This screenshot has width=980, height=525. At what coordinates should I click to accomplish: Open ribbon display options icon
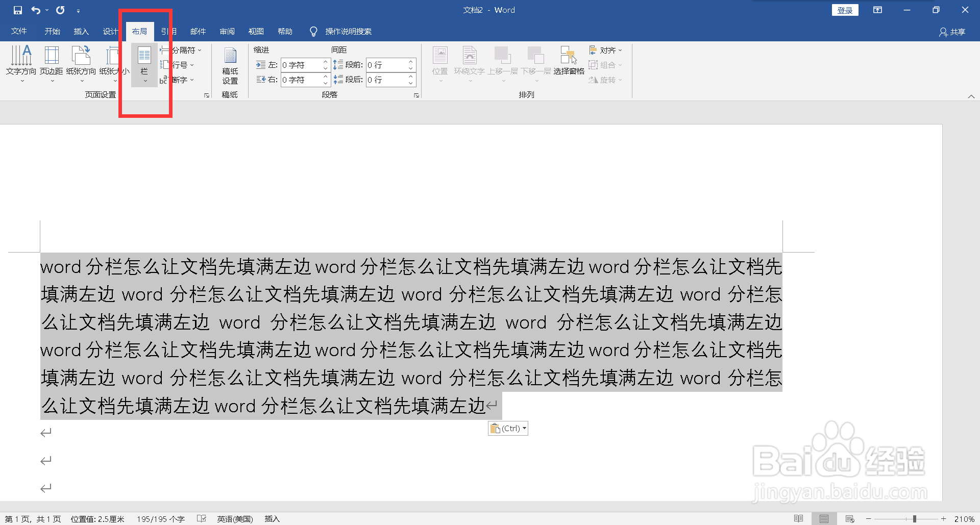[877, 10]
